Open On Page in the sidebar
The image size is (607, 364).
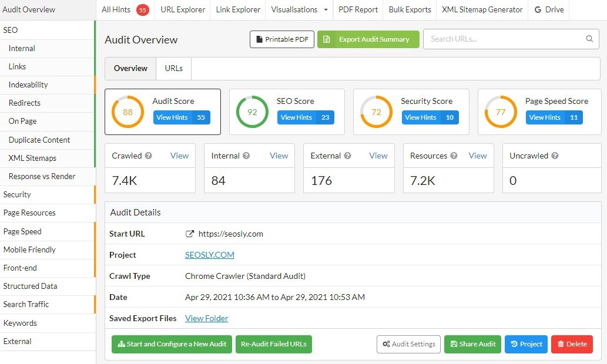pyautogui.click(x=47, y=121)
